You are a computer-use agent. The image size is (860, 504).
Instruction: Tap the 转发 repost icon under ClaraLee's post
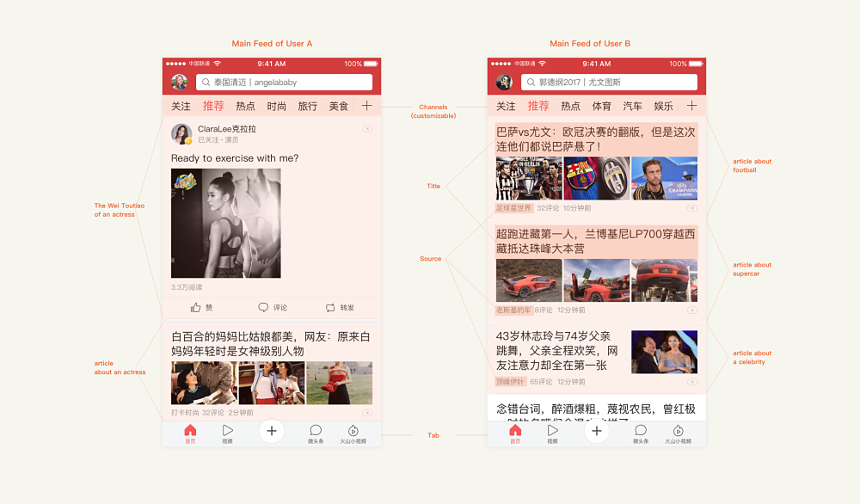330,308
